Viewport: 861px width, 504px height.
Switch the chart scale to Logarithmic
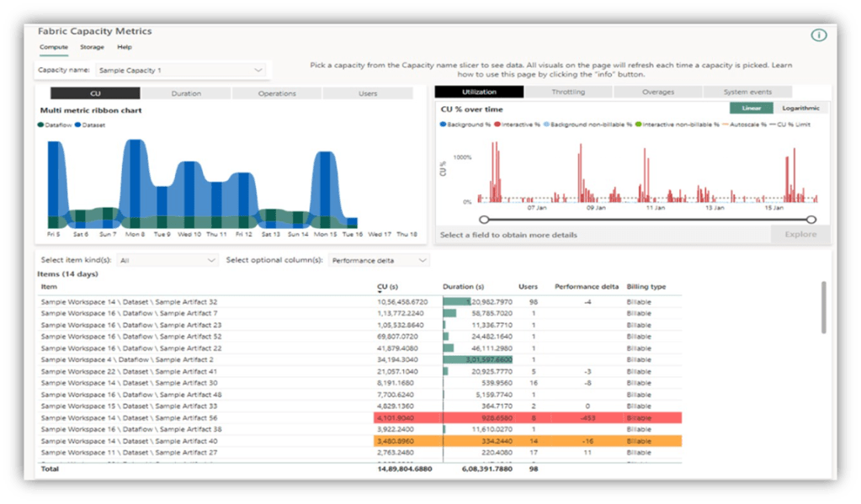click(800, 109)
